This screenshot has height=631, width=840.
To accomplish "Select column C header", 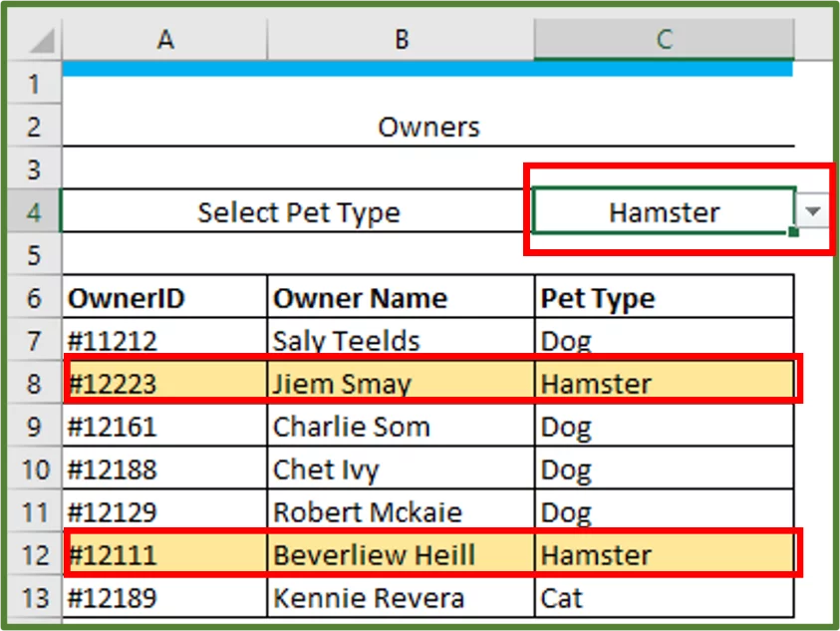I will pos(664,40).
